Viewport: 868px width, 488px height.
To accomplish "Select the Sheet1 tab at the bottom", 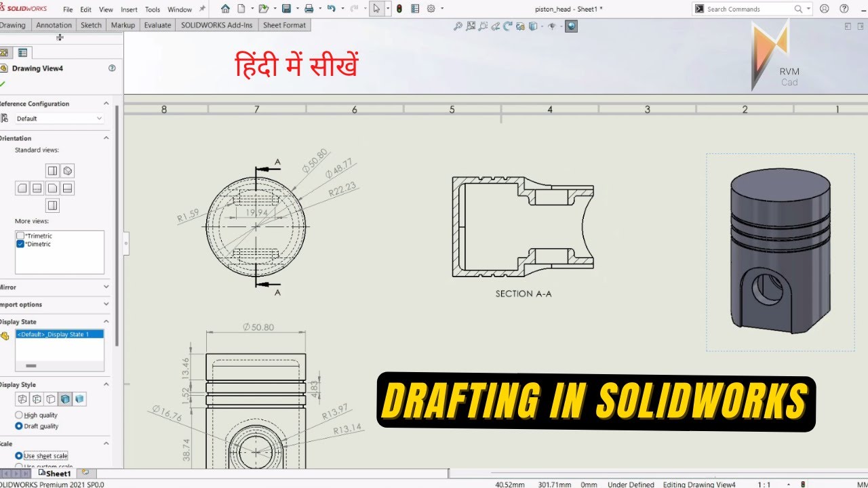I will click(x=54, y=473).
